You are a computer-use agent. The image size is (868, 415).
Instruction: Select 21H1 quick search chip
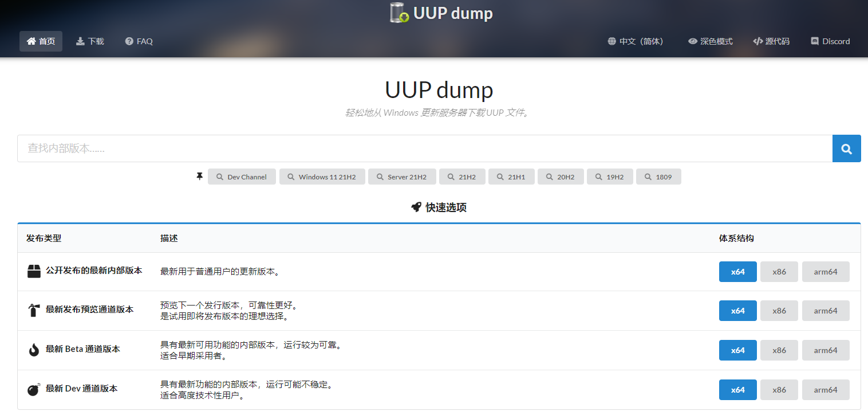pyautogui.click(x=511, y=177)
